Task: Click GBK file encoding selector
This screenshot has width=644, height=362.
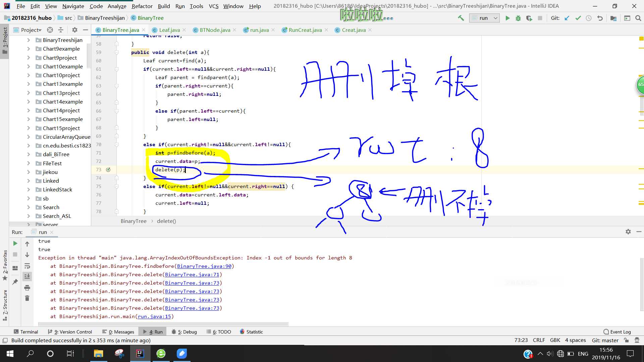Action: [x=555, y=340]
